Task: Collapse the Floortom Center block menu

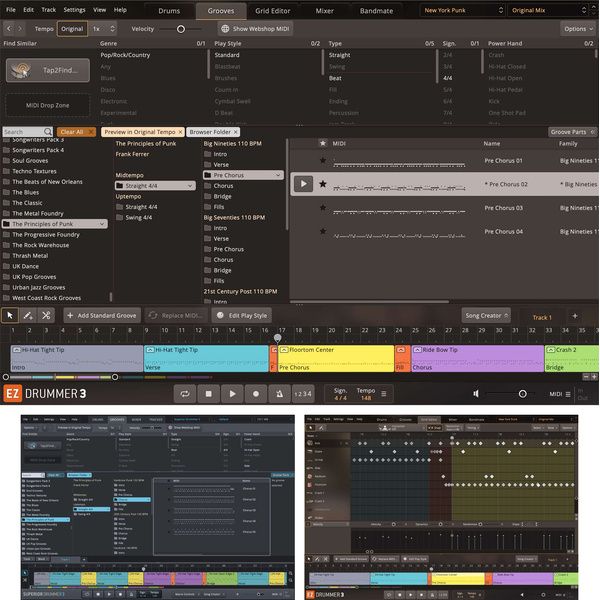Action: pyautogui.click(x=284, y=350)
